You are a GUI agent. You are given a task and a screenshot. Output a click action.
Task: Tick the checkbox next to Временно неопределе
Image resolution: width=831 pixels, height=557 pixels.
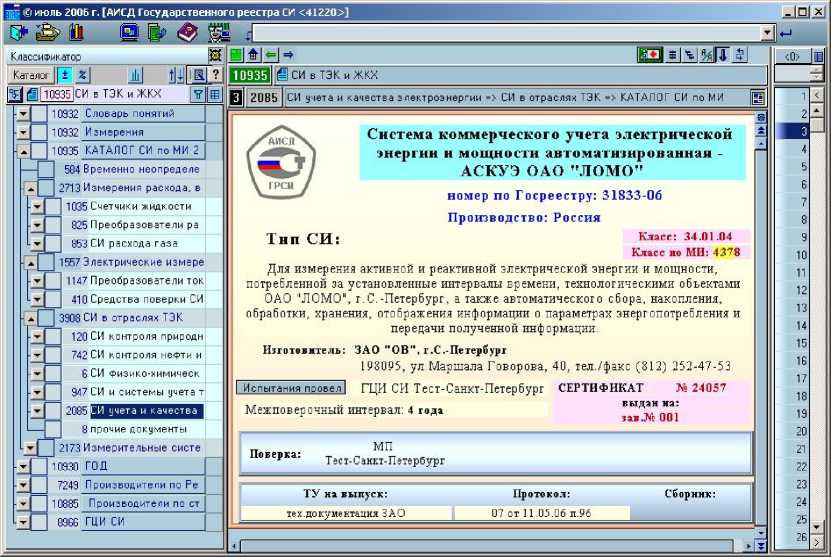(47, 169)
